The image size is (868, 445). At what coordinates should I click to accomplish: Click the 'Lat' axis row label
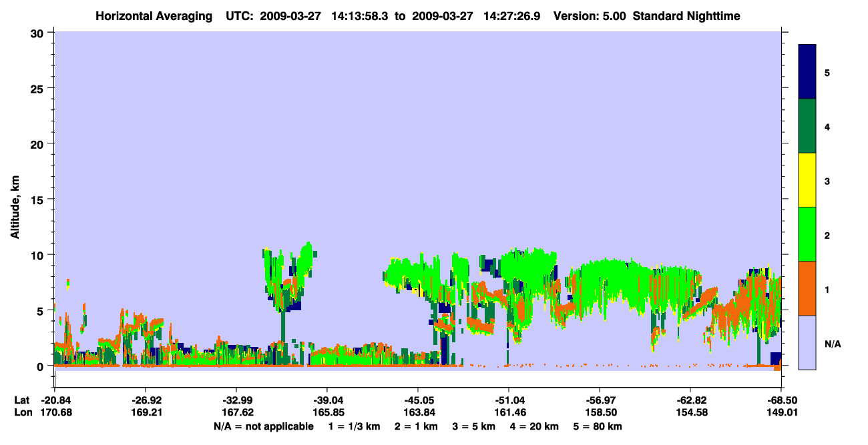point(21,400)
